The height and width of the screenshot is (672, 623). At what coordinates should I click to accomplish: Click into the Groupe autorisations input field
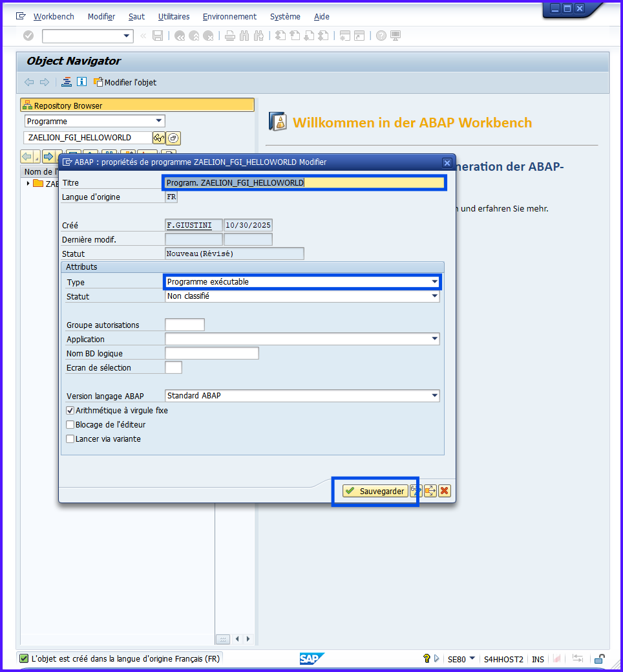(x=185, y=325)
